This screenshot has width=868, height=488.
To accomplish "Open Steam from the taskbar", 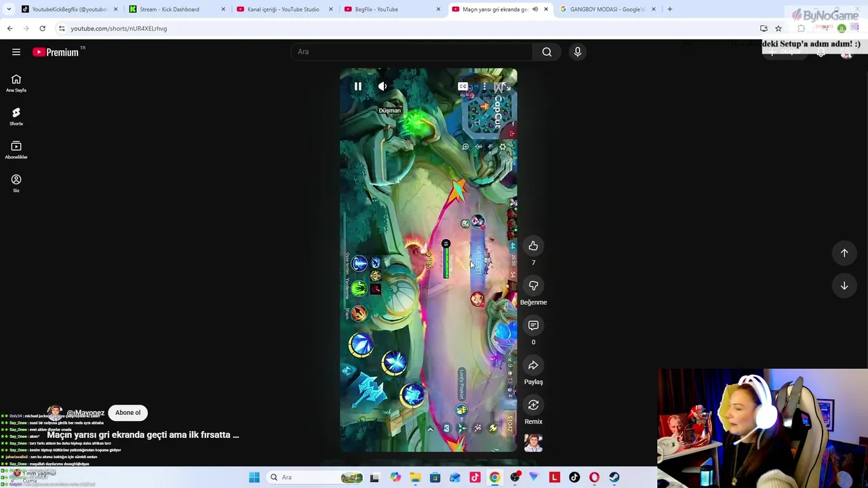I will (614, 478).
